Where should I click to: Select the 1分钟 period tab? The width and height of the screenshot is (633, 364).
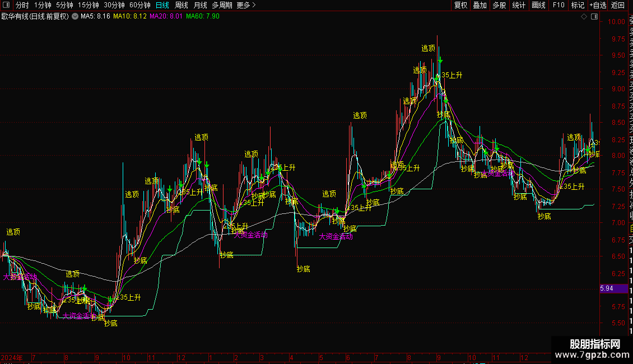43,5
